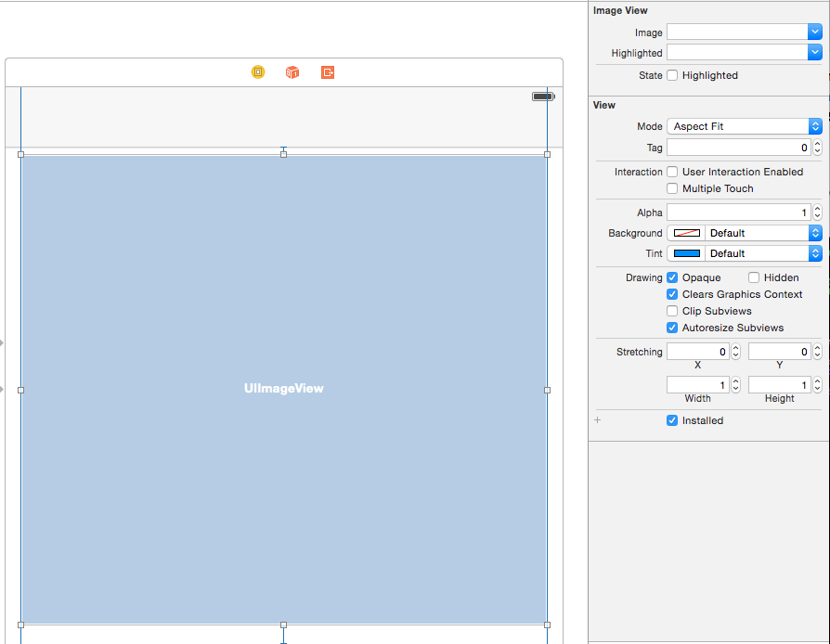
Task: Click the plus icon beside Installed
Action: (x=597, y=420)
